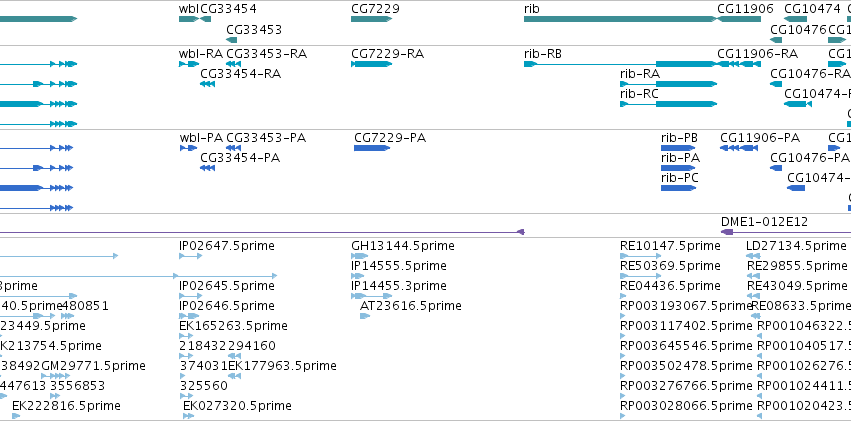Click the rib-RA transcript label
This screenshot has height=421, width=851.
point(640,73)
